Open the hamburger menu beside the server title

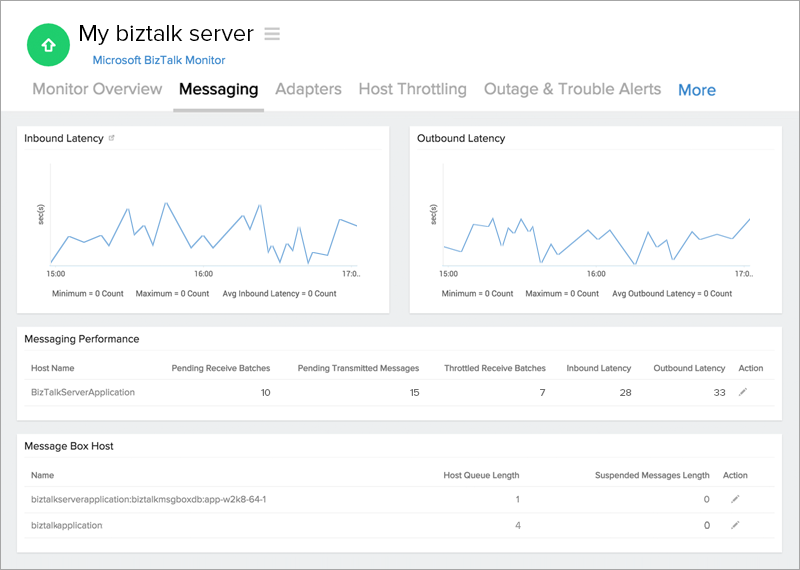pyautogui.click(x=272, y=34)
